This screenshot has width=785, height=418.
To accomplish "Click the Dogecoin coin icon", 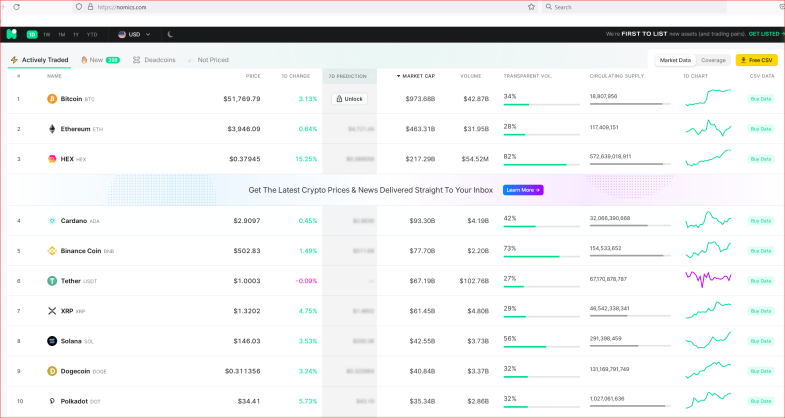I will tap(52, 371).
